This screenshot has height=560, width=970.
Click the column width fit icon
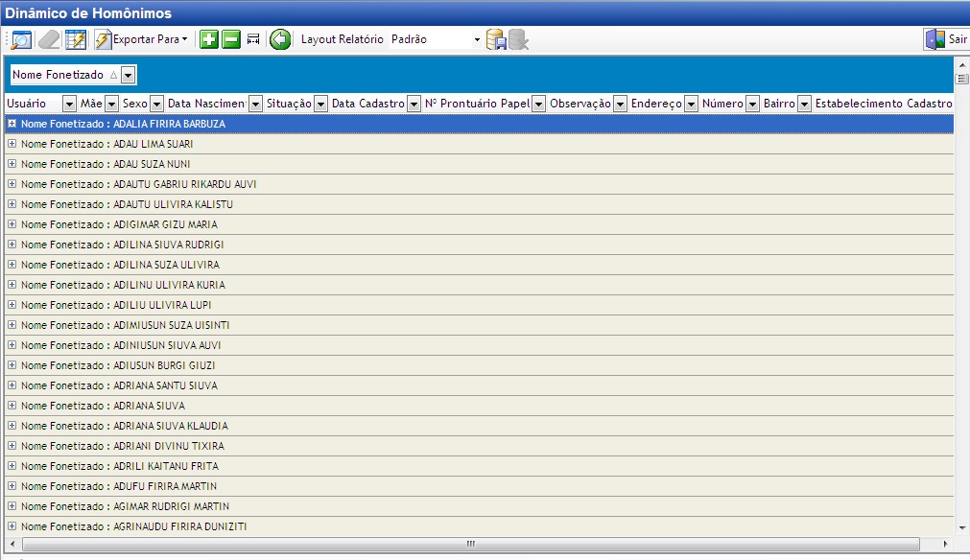click(x=253, y=39)
